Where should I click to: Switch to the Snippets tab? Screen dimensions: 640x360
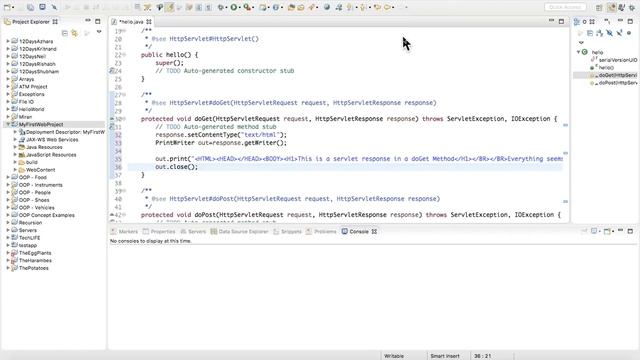click(x=287, y=231)
